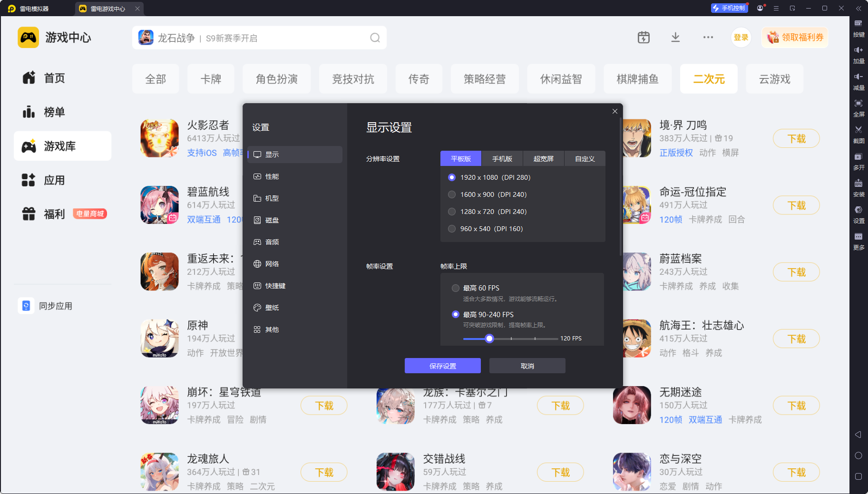Tap the Android back triangle button
This screenshot has width=868, height=494.
[858, 435]
